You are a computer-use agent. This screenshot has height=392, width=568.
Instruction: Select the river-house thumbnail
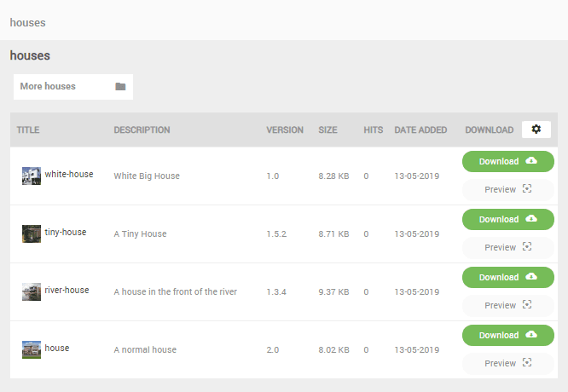tap(32, 291)
